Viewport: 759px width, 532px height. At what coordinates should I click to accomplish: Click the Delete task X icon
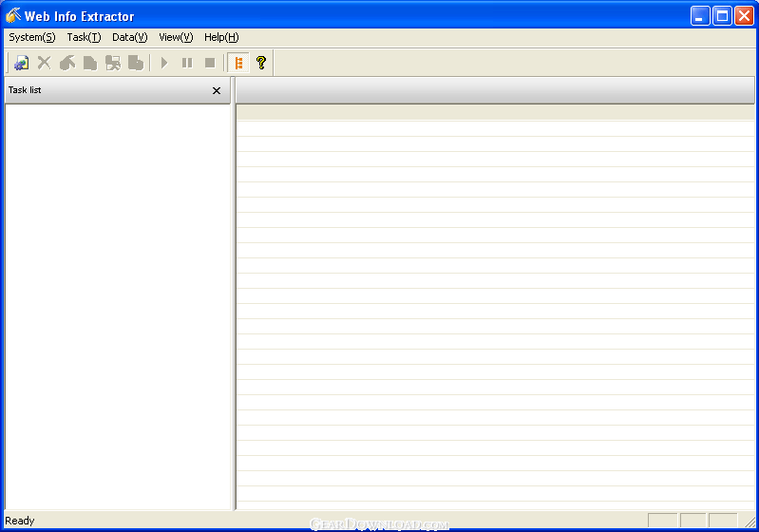(44, 63)
